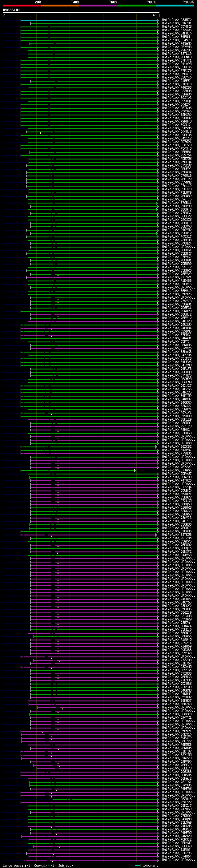Click the purple alignment bar of A7TS21

93,277
